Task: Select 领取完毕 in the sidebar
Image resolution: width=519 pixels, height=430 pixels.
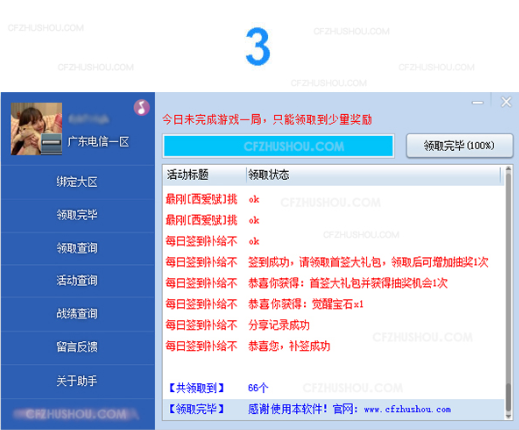Action: [x=77, y=215]
